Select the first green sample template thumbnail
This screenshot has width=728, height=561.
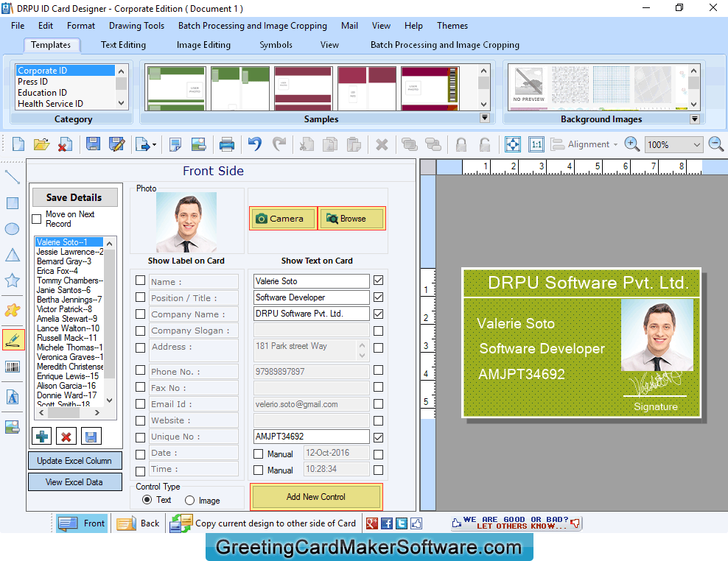(176, 88)
